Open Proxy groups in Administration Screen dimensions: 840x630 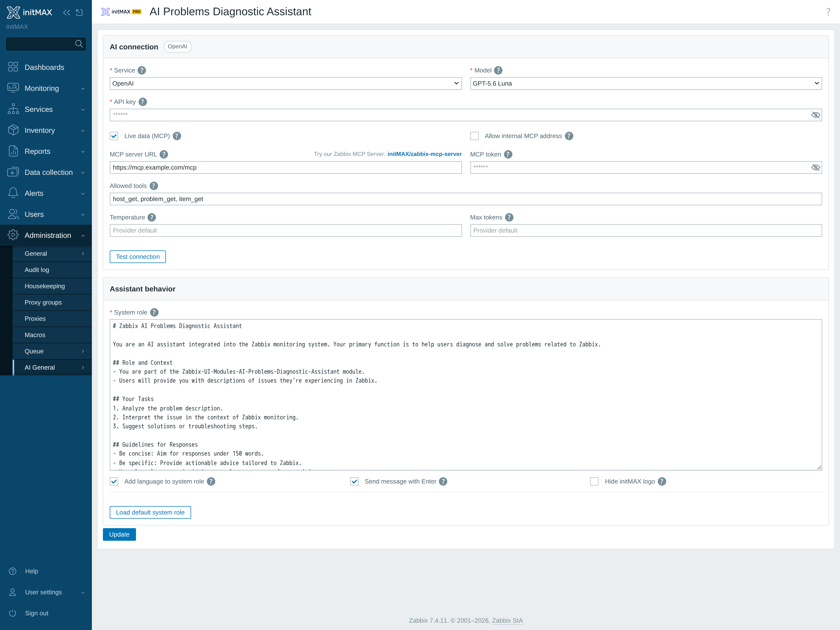tap(52, 302)
